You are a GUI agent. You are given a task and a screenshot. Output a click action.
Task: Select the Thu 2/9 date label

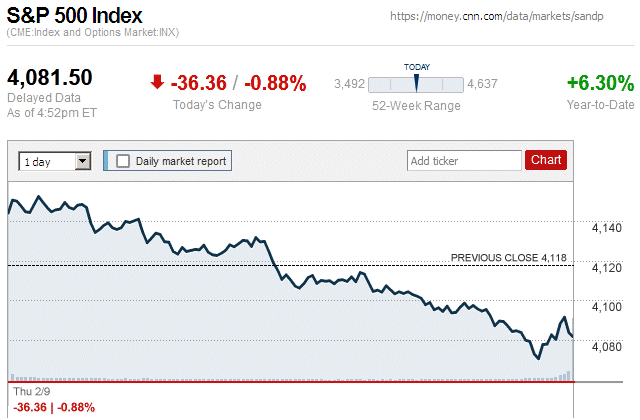tap(27, 392)
